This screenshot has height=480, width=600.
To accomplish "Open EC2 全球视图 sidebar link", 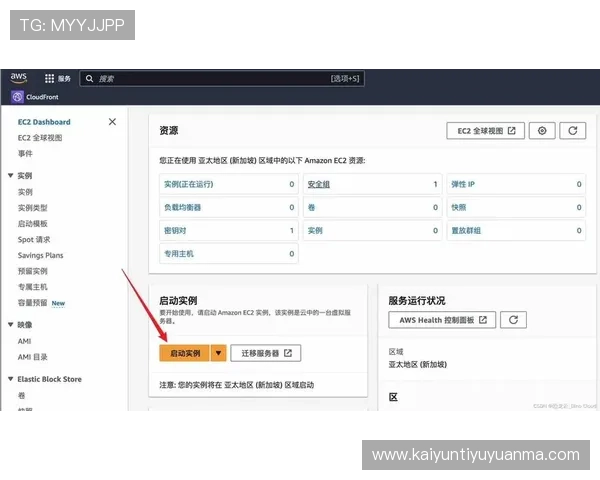I will (40, 138).
